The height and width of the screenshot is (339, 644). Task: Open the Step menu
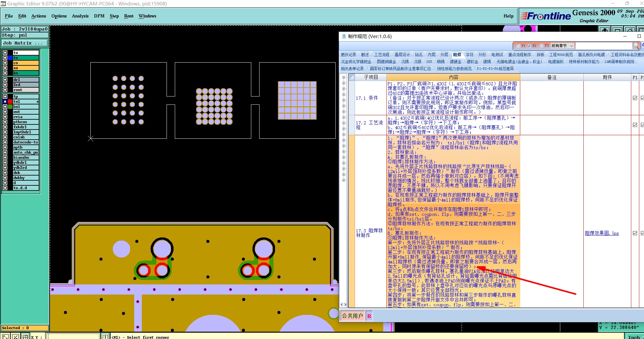(x=114, y=16)
